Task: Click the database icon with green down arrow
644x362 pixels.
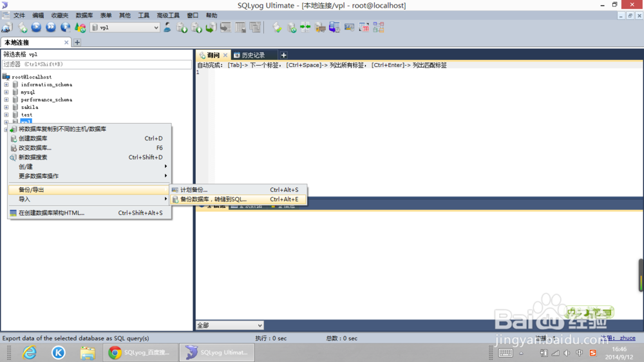Action: coord(182,28)
